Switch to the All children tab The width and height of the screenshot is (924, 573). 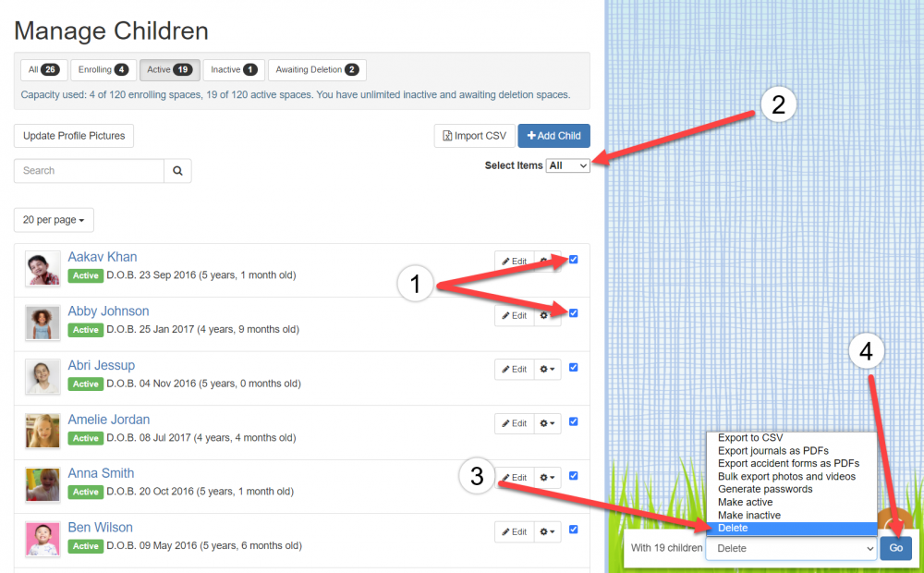pos(43,69)
